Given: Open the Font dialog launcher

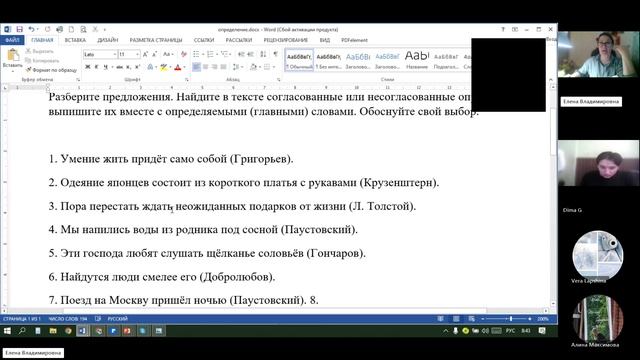Looking at the screenshot, I should (187, 80).
